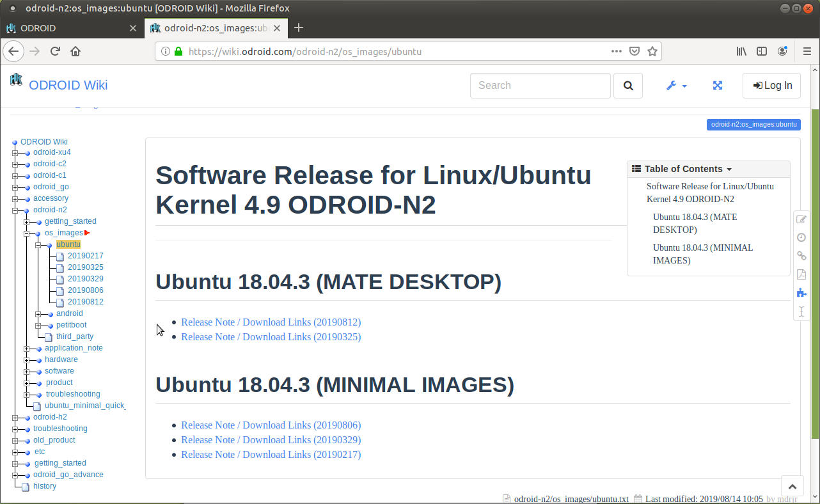Select 20190806 page in the tree
820x504 pixels.
pyautogui.click(x=85, y=290)
